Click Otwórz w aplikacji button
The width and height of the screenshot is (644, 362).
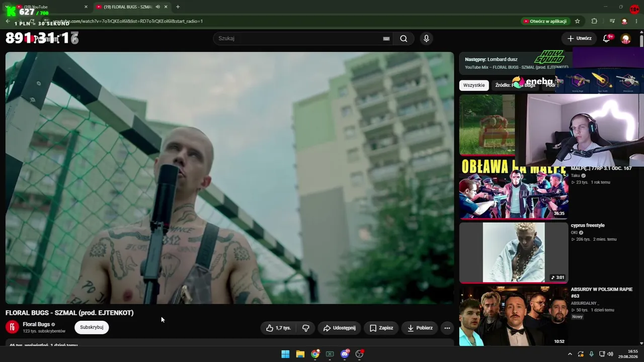tap(545, 21)
